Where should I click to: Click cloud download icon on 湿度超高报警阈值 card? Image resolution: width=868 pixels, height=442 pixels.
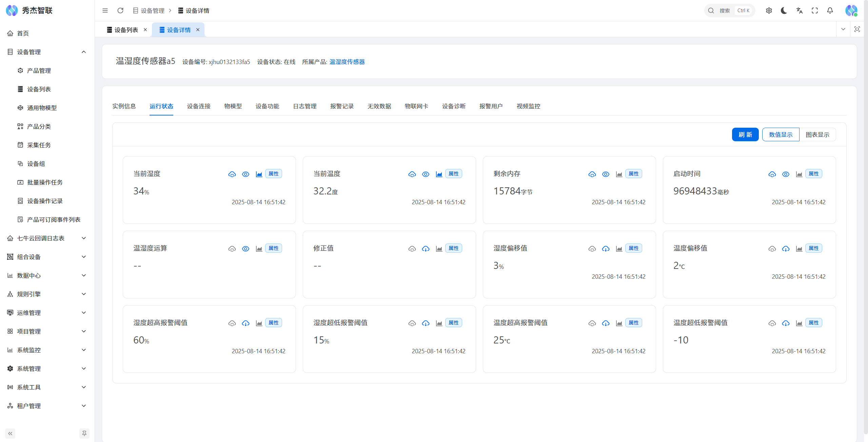tap(245, 323)
